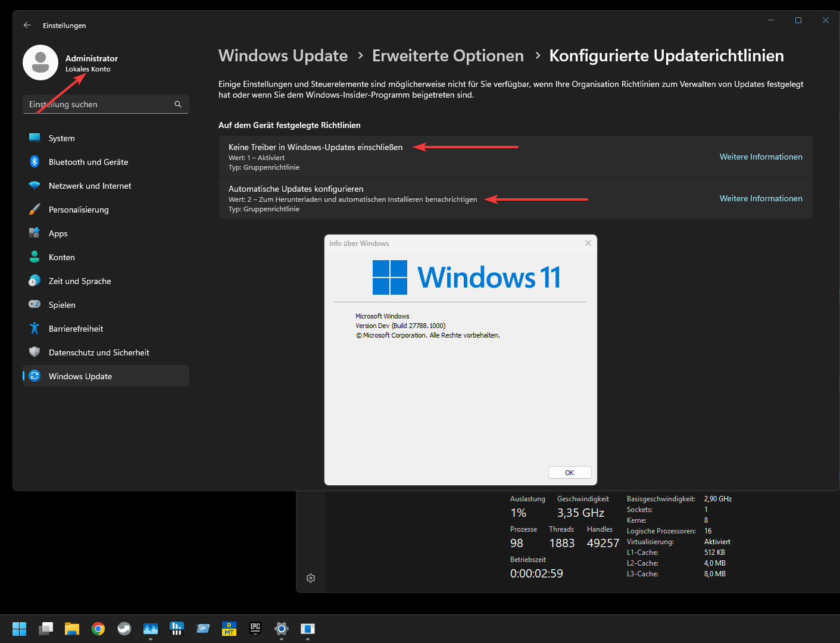Open Konten settings category

(x=106, y=257)
